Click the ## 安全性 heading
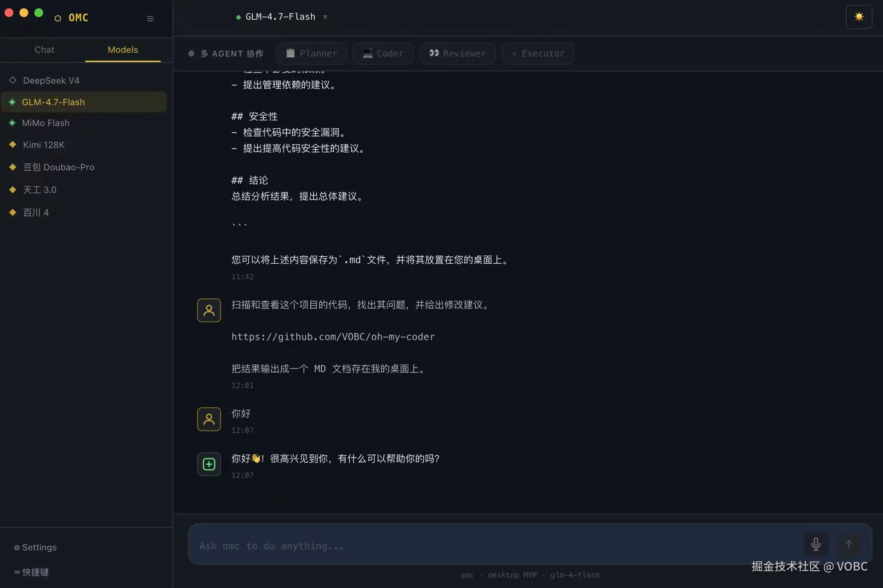Screen dimensions: 883x588 (254, 117)
